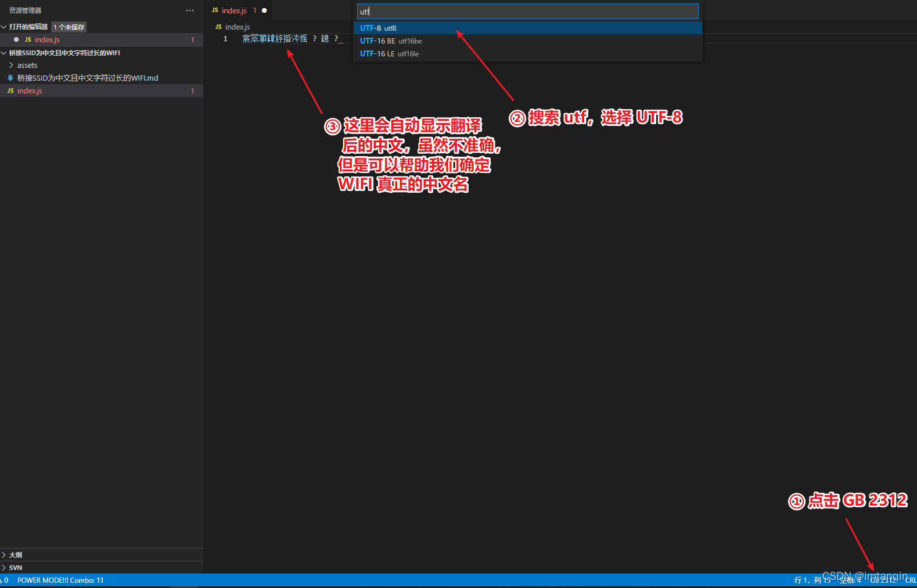Choose UTF-16 LE encoding option

tap(528, 53)
